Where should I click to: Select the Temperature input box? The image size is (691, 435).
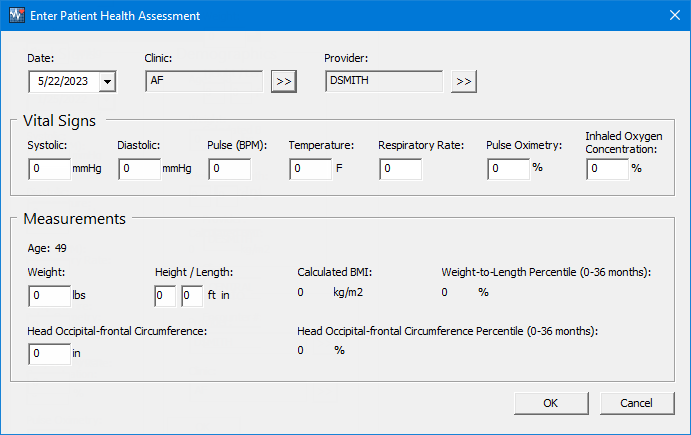click(x=310, y=169)
